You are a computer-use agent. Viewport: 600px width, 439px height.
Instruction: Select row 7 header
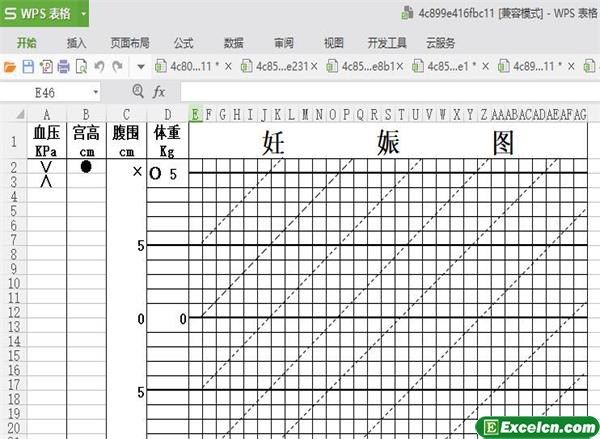click(x=14, y=240)
